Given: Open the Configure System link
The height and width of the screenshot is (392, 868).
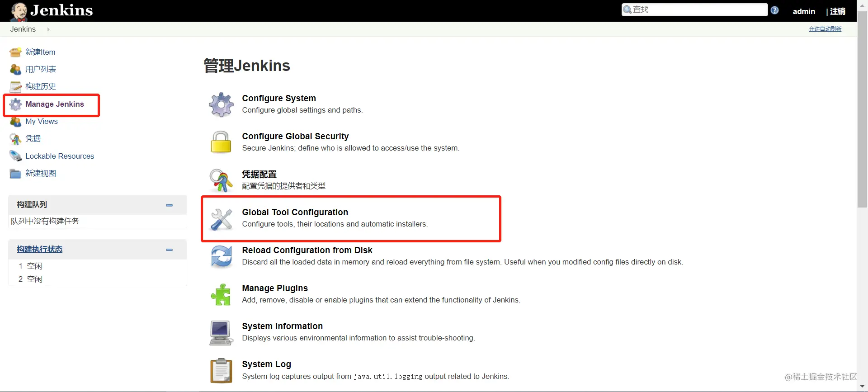Looking at the screenshot, I should [279, 98].
